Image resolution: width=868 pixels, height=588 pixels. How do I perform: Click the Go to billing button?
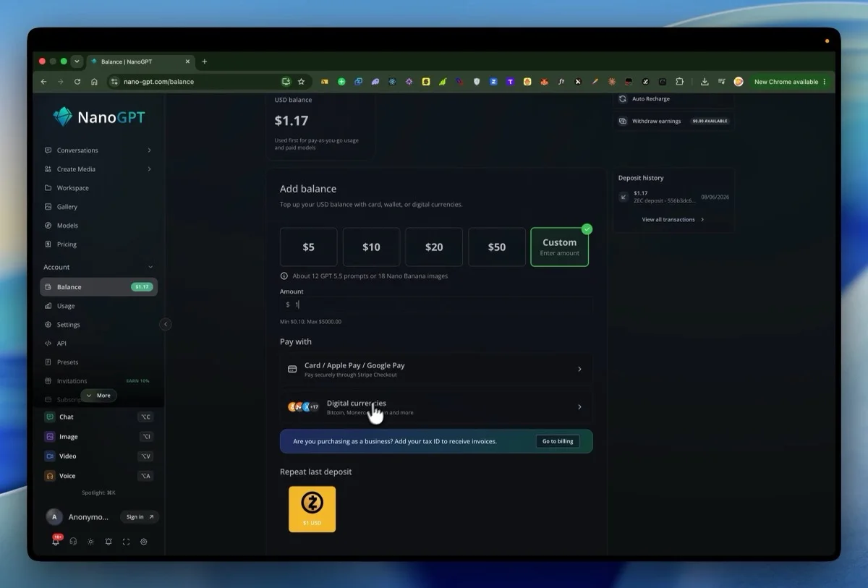558,441
